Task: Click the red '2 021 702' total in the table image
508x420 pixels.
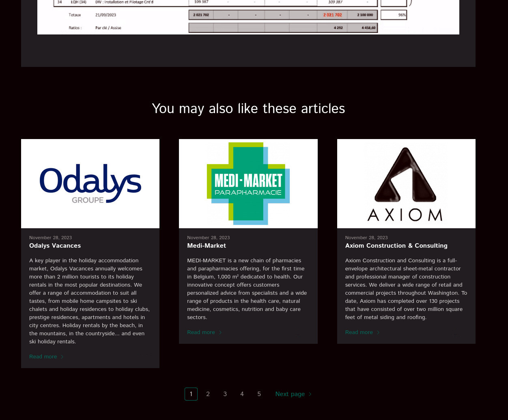Action: (x=332, y=15)
